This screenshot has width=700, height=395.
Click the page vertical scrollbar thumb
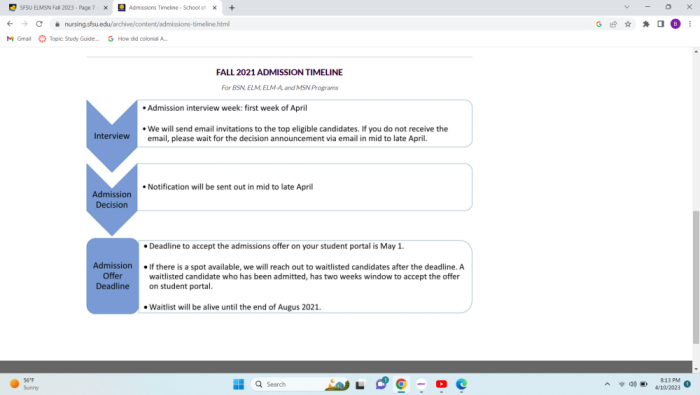click(696, 277)
